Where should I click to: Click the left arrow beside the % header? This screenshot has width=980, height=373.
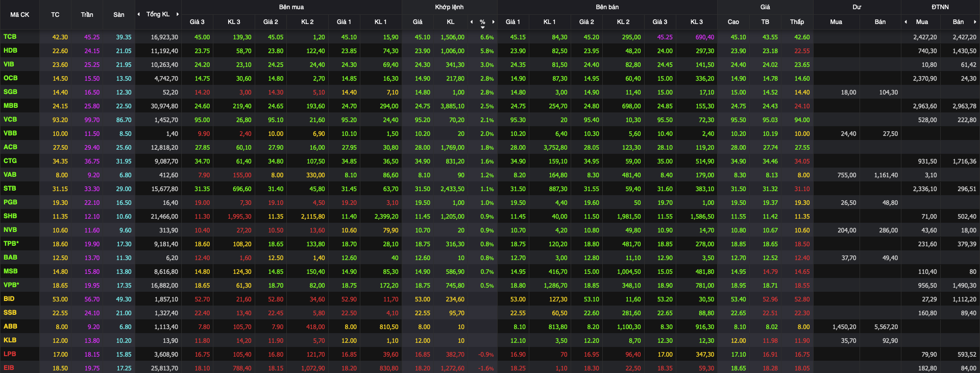pos(472,22)
